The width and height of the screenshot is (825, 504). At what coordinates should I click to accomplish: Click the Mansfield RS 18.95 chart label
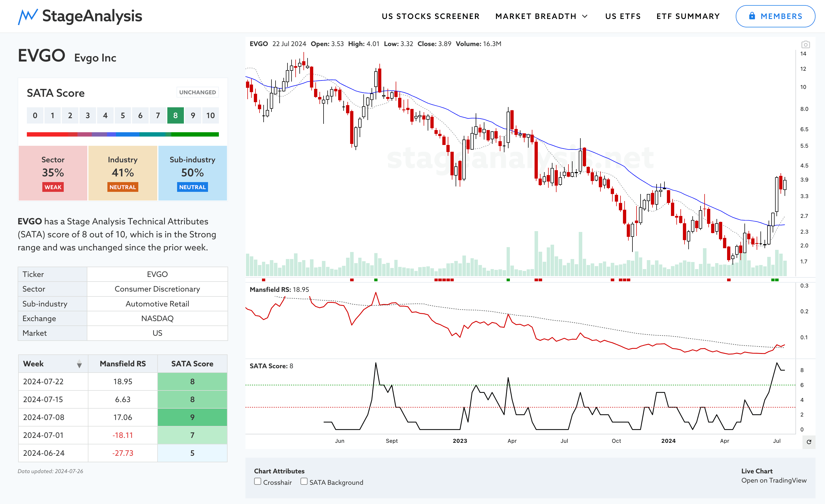(279, 290)
